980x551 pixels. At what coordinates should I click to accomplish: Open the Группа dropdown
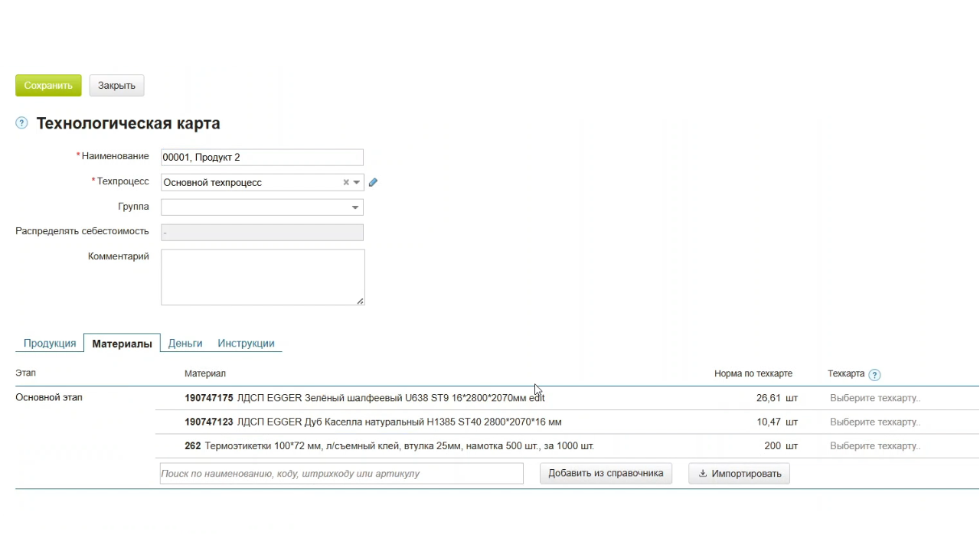[354, 207]
